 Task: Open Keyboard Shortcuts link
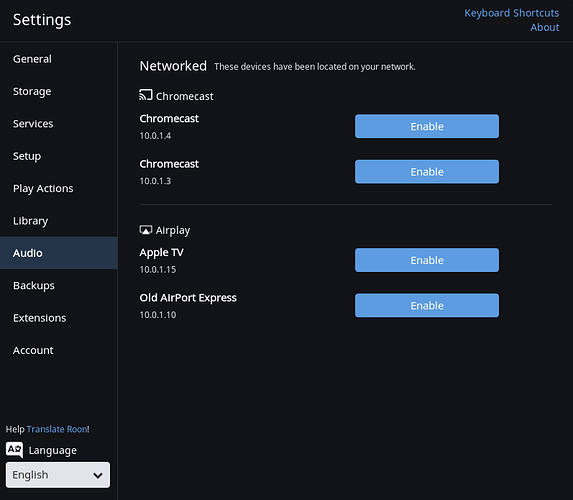511,13
